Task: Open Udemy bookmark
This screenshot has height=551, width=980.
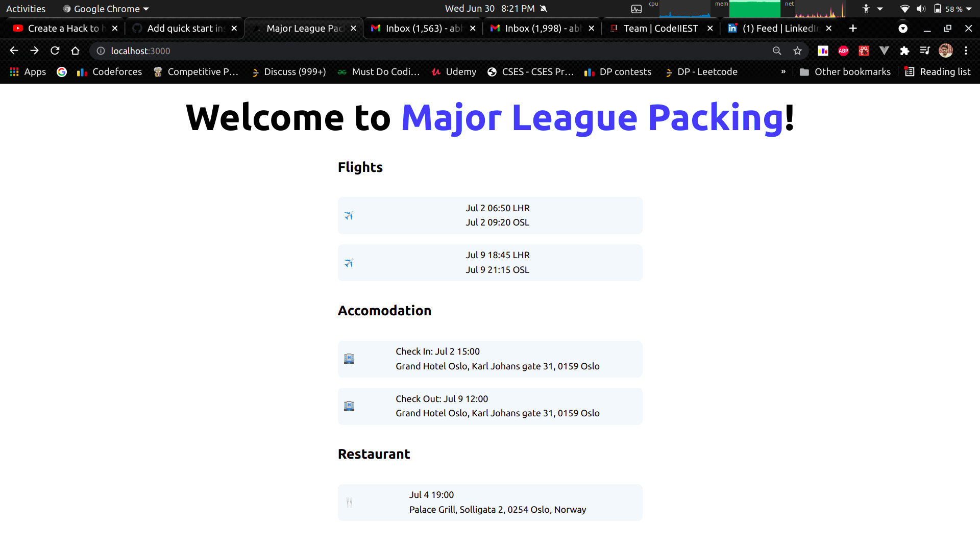Action: 454,72
